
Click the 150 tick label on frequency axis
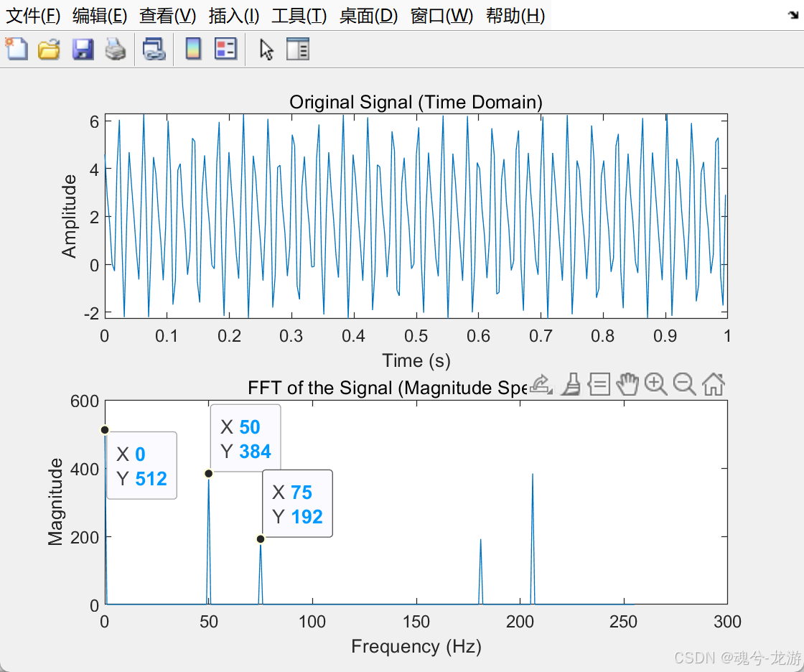coord(416,622)
